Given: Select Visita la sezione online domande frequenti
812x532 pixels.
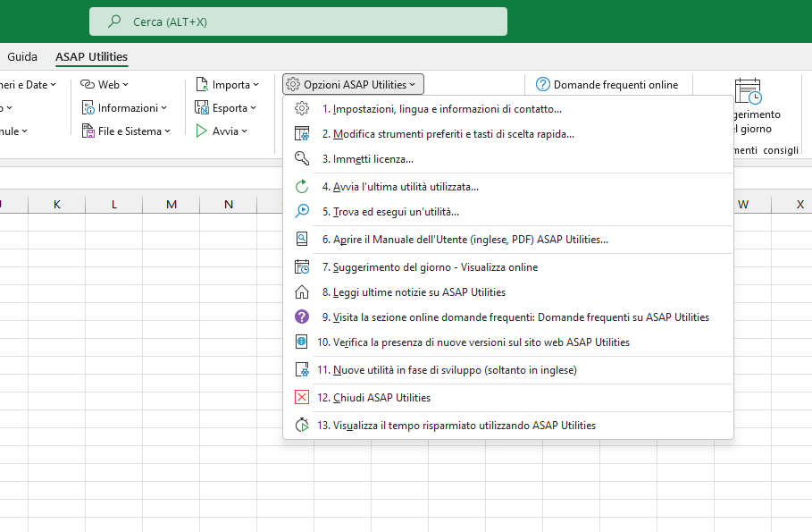Looking at the screenshot, I should pos(508,317).
